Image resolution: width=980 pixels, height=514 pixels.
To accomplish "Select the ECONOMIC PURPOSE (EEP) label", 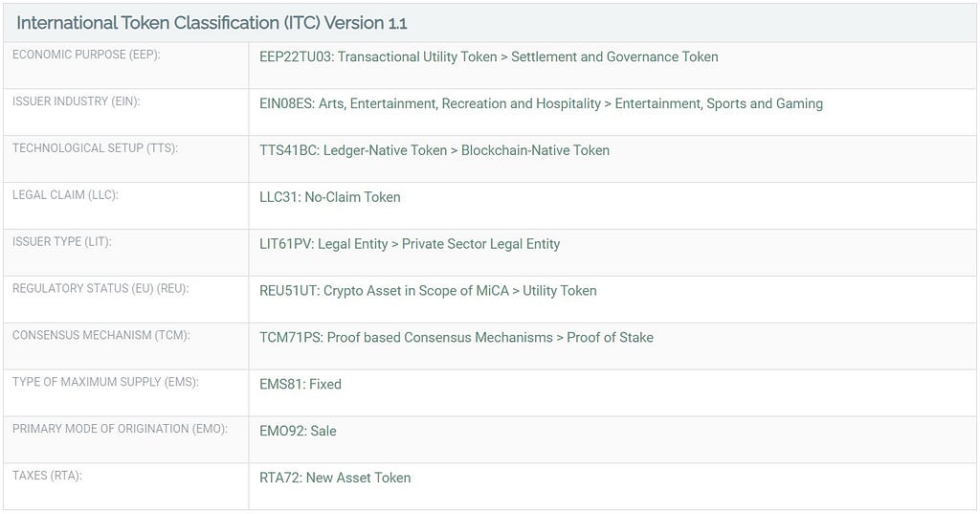I will (86, 55).
